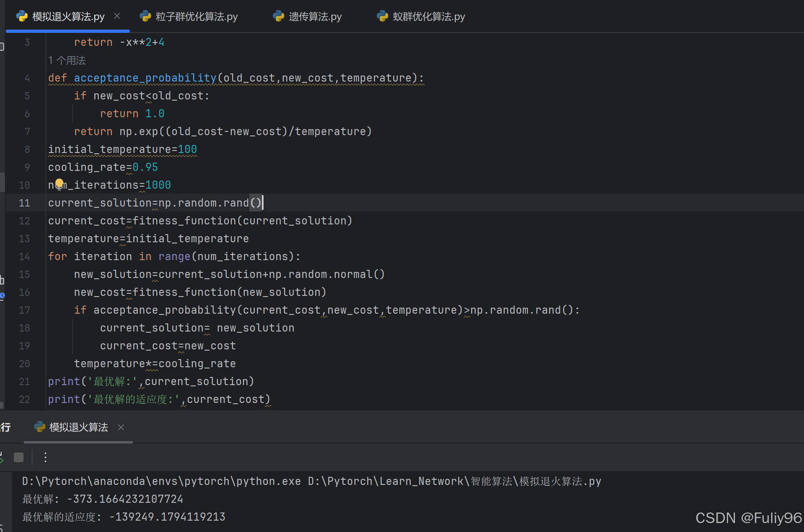
Task: Click line number 17 in the gutter
Action: pyautogui.click(x=24, y=310)
